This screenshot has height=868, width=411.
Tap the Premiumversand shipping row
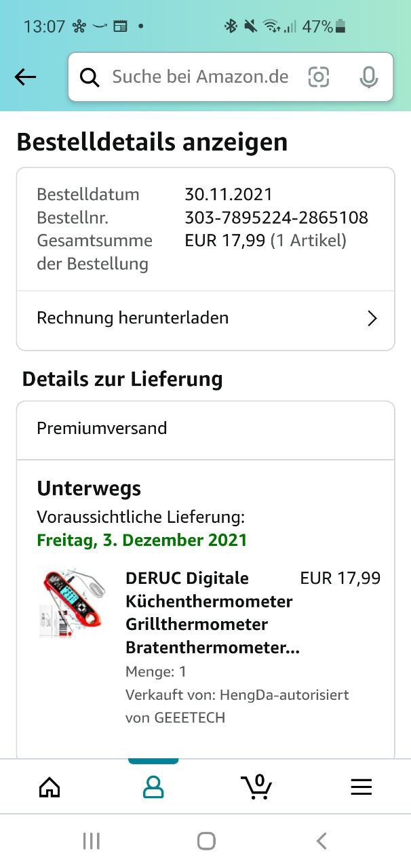[x=206, y=430]
